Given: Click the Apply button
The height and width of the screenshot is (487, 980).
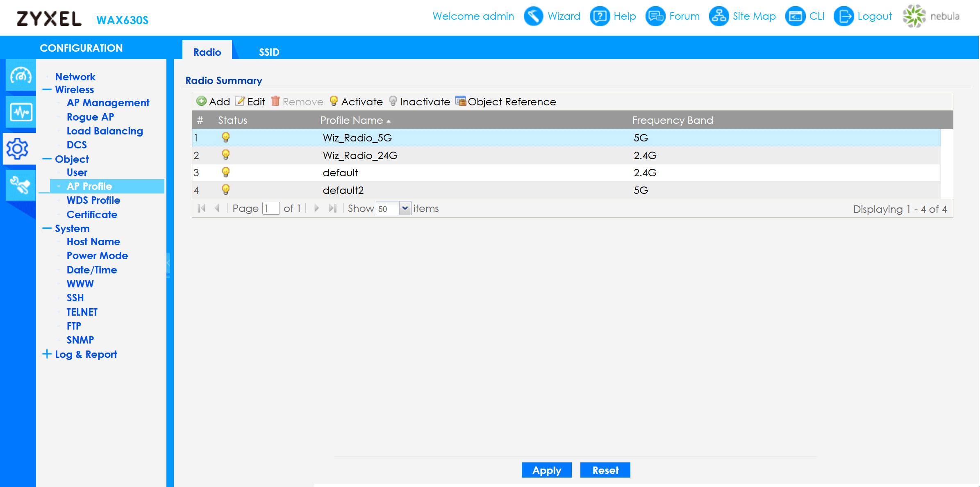Looking at the screenshot, I should tap(546, 470).
